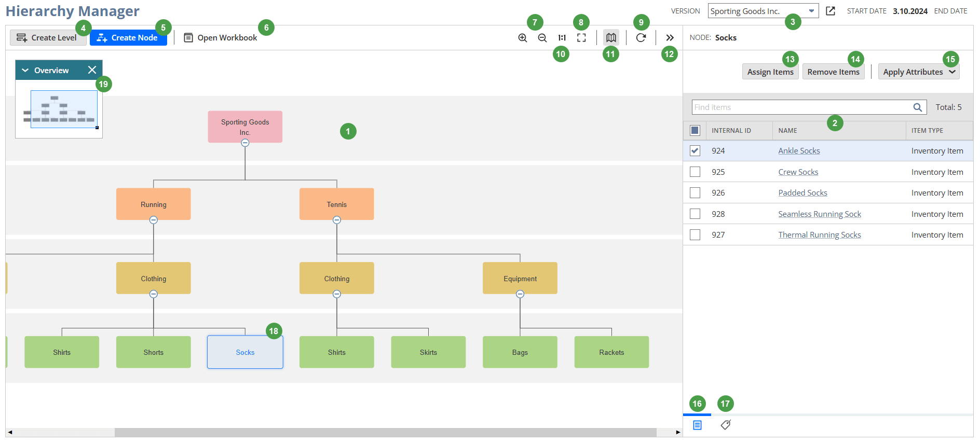Click Create Node button
The width and height of the screenshot is (980, 442).
(128, 37)
